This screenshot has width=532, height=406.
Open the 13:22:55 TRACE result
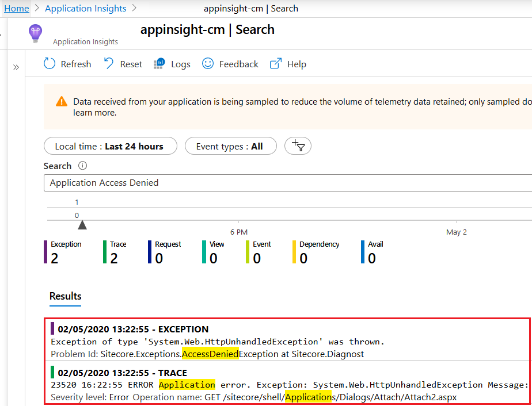click(x=288, y=382)
